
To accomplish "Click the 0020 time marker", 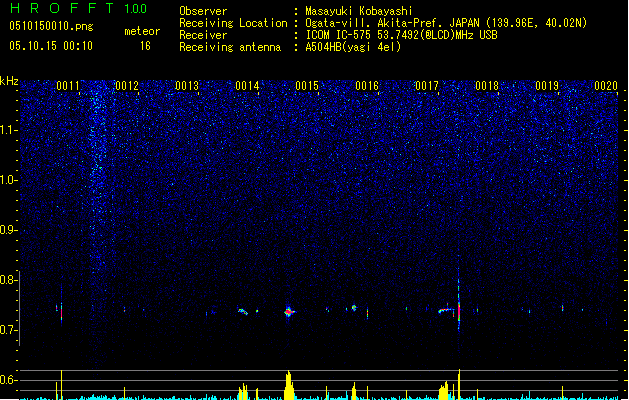I will click(x=606, y=86).
